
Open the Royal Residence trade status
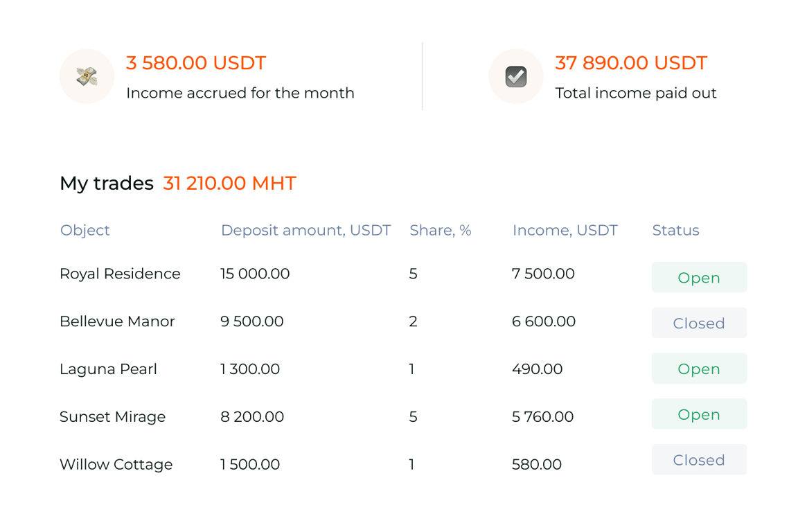pos(699,277)
